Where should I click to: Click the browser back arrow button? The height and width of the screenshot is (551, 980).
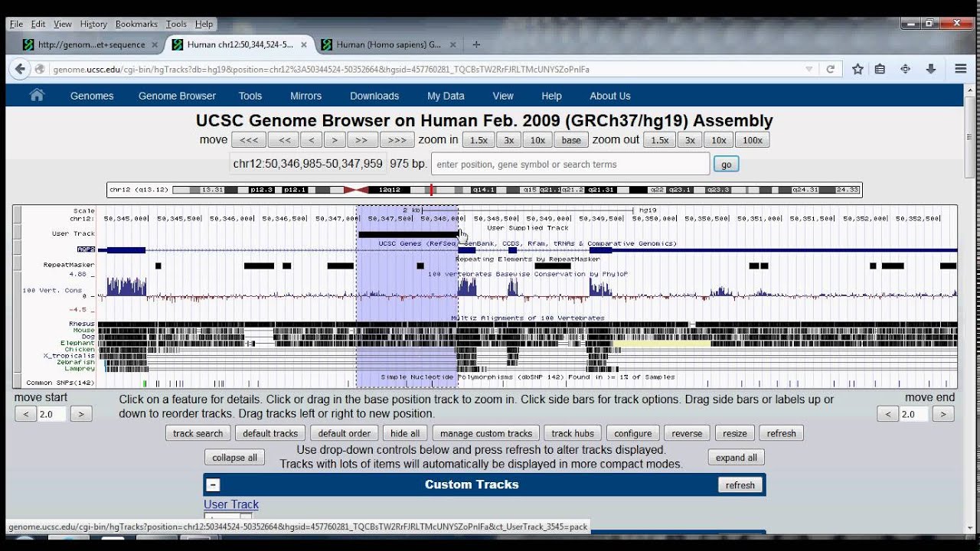[x=20, y=69]
